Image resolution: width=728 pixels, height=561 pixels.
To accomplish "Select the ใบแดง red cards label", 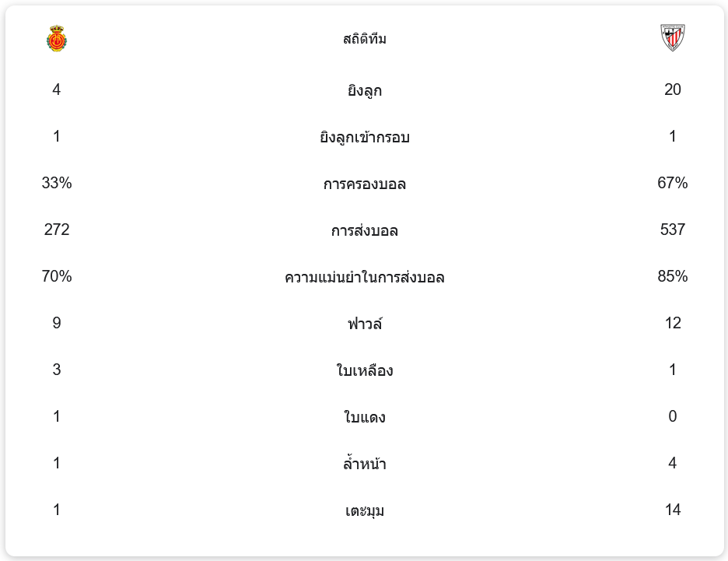I will [x=364, y=417].
